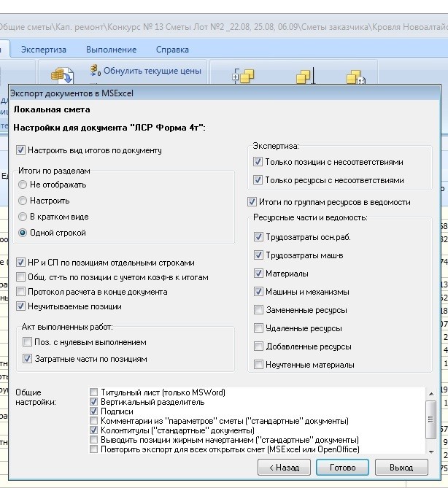Toggle Только ресурсы с несоответствиями
Image resolution: width=448 pixels, height=488 pixels.
click(258, 180)
